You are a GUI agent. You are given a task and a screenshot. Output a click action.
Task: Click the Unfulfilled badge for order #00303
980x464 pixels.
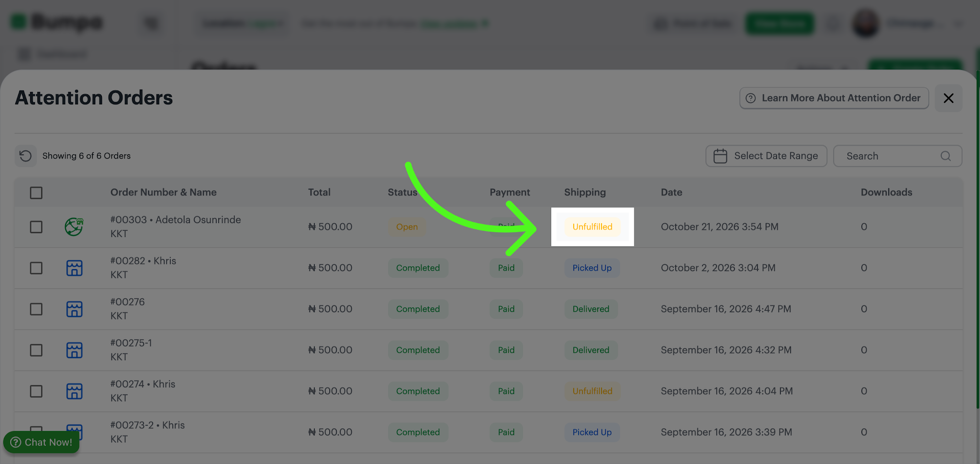[592, 227]
